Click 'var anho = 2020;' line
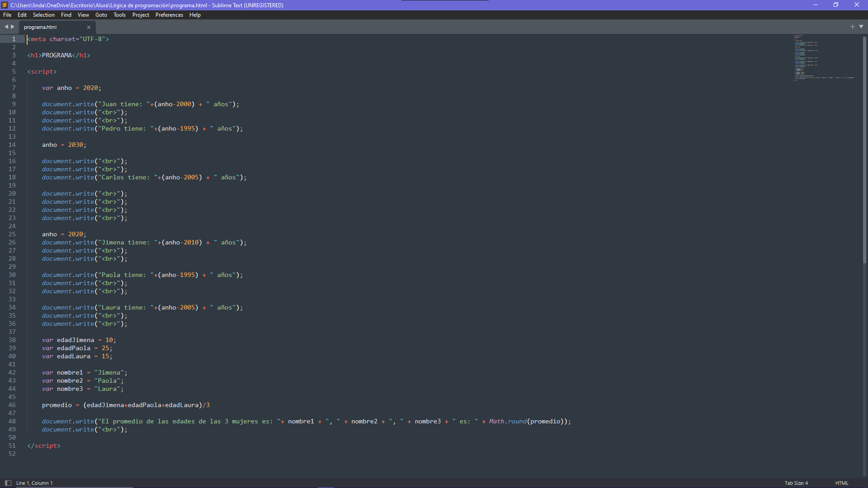Viewport: 868px width, 488px height. (x=71, y=88)
